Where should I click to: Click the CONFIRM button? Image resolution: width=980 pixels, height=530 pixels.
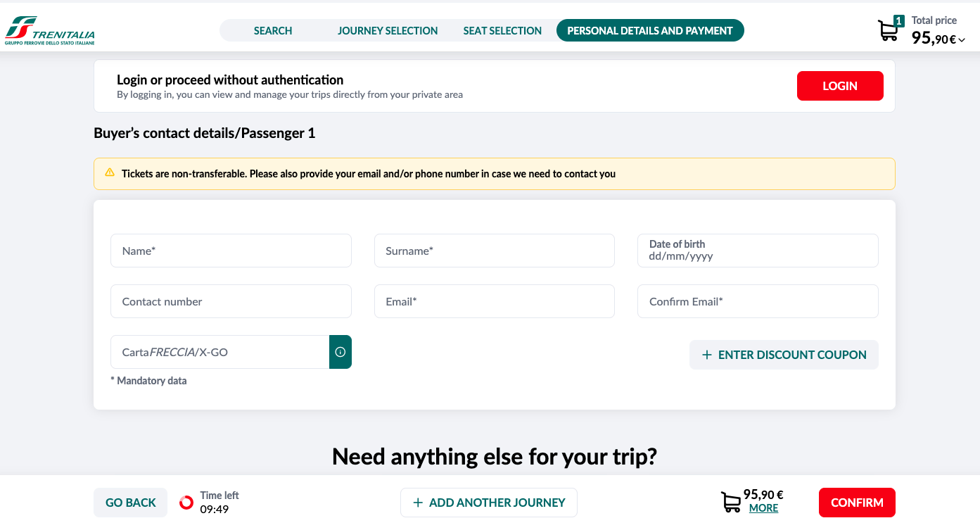(x=857, y=502)
